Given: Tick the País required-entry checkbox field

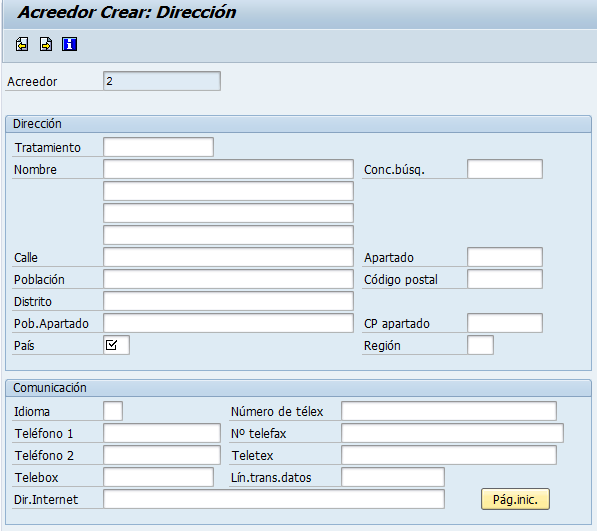Looking at the screenshot, I should tap(117, 345).
